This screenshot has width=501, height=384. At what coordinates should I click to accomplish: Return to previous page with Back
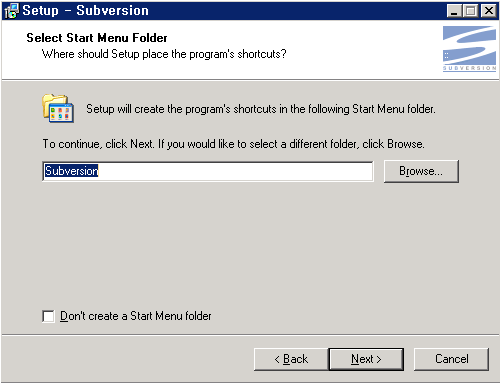(x=291, y=359)
